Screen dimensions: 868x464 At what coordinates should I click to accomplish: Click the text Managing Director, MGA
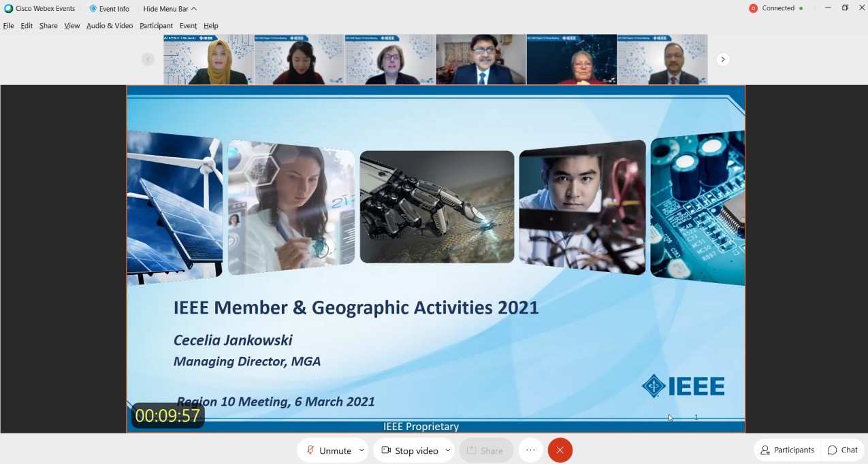(x=247, y=361)
